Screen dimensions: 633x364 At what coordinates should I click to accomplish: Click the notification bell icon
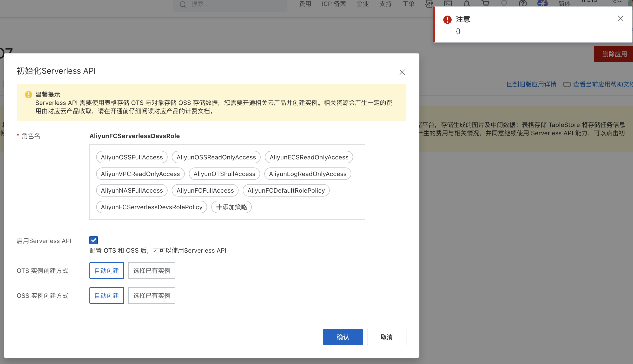pyautogui.click(x=467, y=4)
